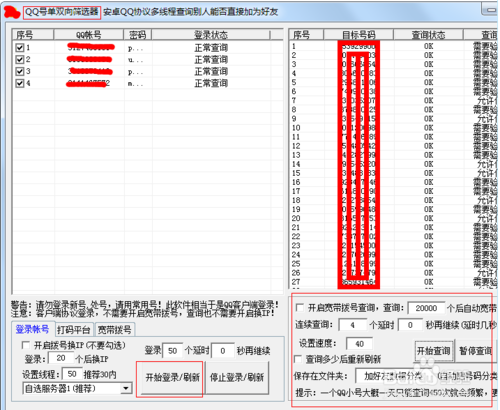This screenshot has height=410, width=500.
Task: Enable 开启拨号换IP checkbox
Action: click(x=26, y=345)
